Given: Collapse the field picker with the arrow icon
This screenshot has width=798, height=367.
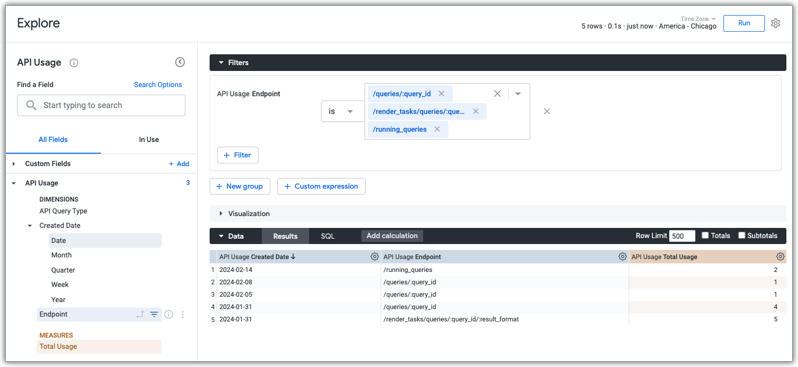Looking at the screenshot, I should 180,62.
